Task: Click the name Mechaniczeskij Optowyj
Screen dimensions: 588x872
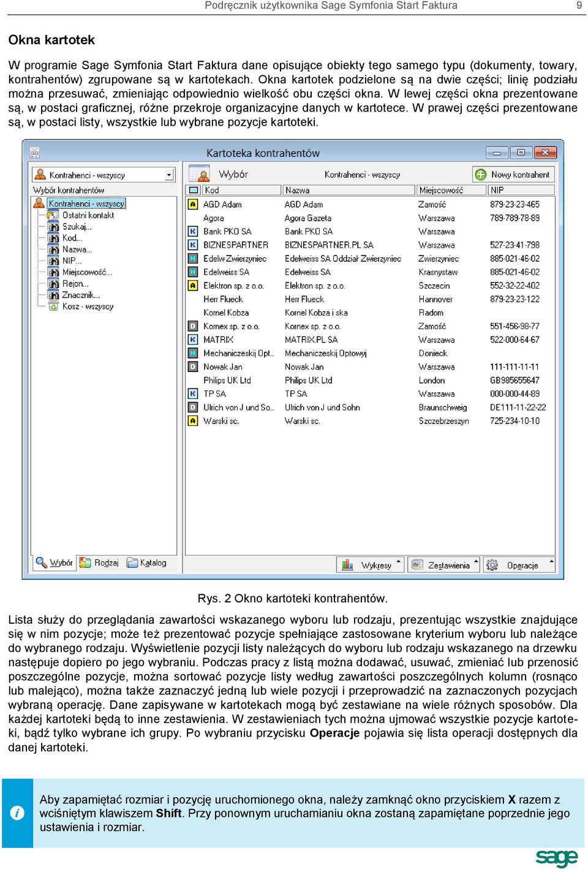Action: coord(326,353)
